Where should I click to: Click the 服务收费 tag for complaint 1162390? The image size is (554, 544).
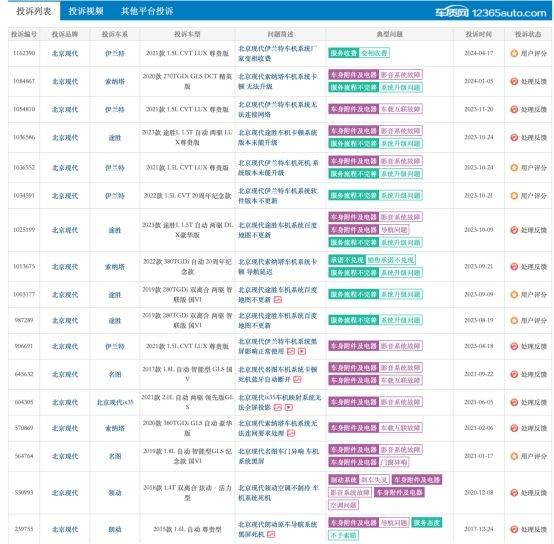(x=343, y=53)
